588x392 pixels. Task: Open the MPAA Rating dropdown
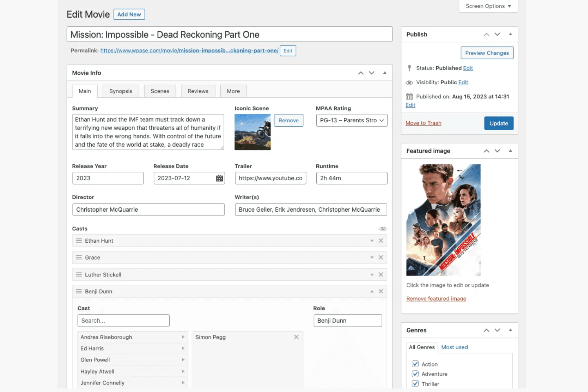(351, 120)
